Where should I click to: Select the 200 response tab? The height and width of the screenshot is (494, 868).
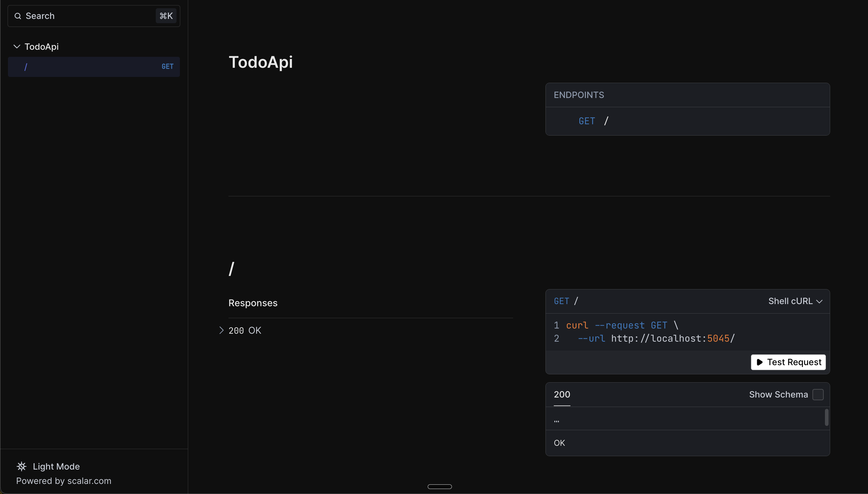pyautogui.click(x=562, y=394)
